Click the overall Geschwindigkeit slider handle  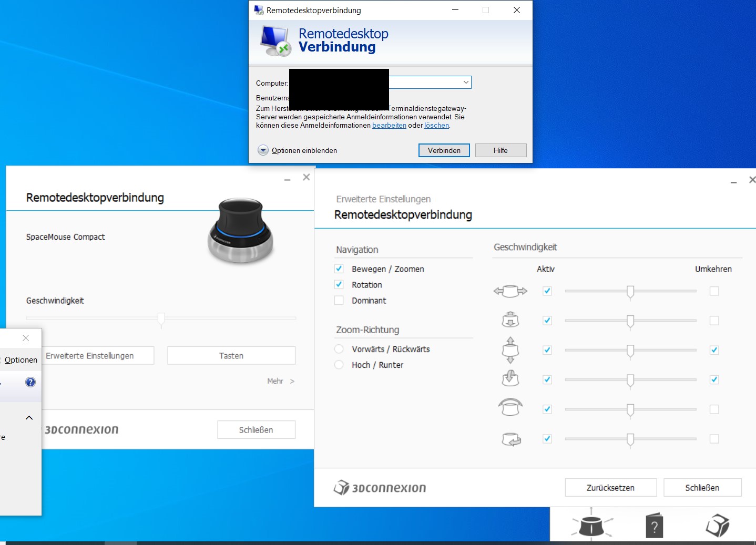pyautogui.click(x=161, y=320)
